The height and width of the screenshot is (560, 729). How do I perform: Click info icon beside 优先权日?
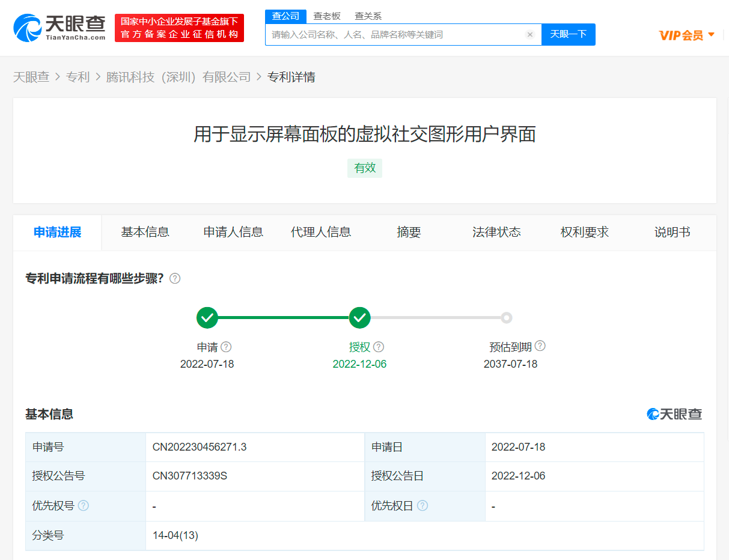(x=422, y=506)
